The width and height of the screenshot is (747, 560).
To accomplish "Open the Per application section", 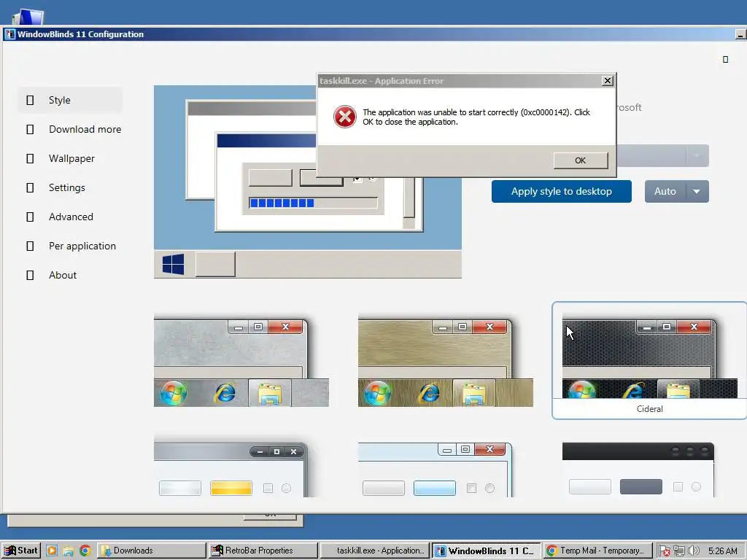I will click(x=70, y=246).
